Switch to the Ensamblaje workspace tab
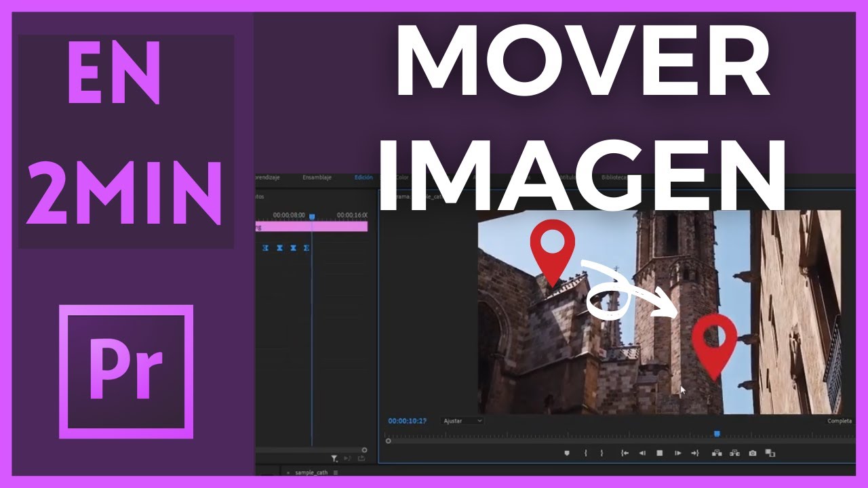The height and width of the screenshot is (488, 868). 317,178
